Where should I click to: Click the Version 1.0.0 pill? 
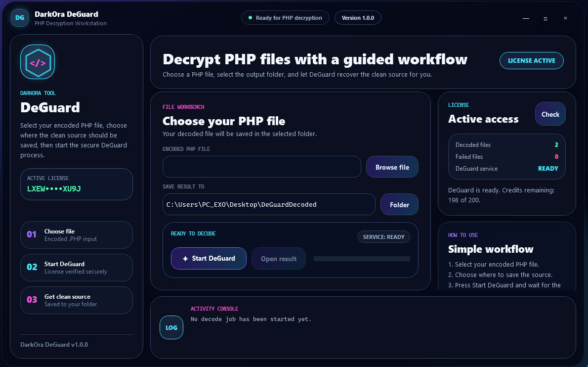pos(358,18)
